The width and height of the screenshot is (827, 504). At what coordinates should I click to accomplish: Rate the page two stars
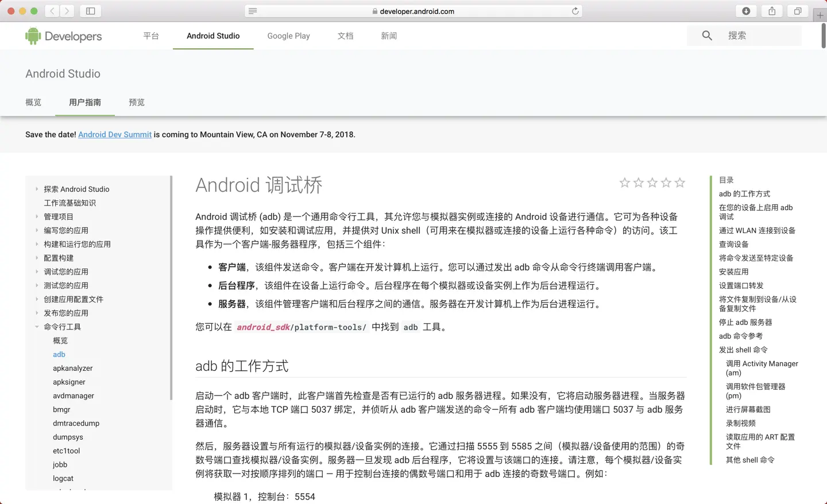pyautogui.click(x=639, y=183)
